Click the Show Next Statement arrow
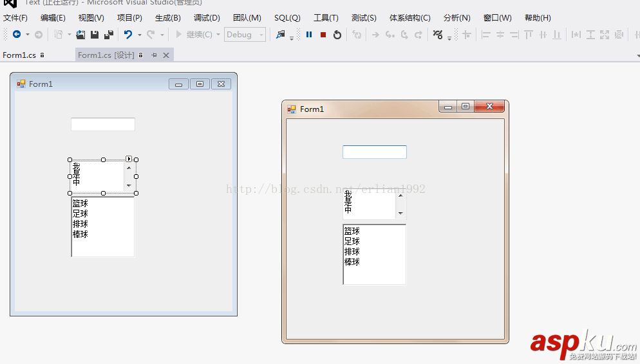Screen dimensions: 640x364 pyautogui.click(x=375, y=35)
